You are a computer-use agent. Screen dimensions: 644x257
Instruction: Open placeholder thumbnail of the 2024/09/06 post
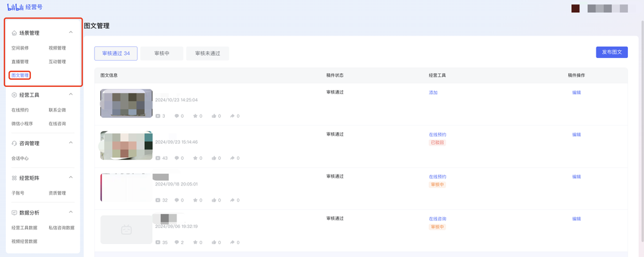(126, 230)
